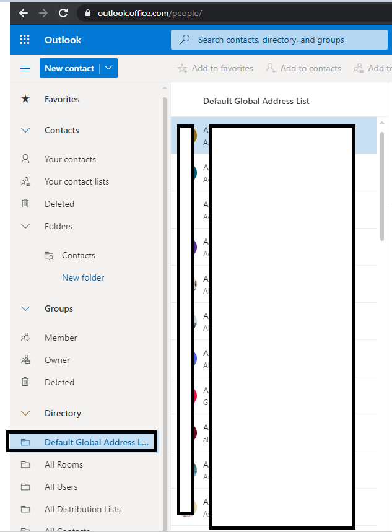Click the Add to favorites label
Viewport: 392px width, 532px height.
point(223,68)
